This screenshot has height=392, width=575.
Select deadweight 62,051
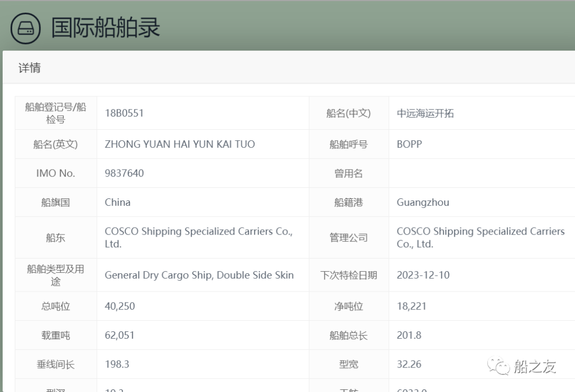pos(120,335)
